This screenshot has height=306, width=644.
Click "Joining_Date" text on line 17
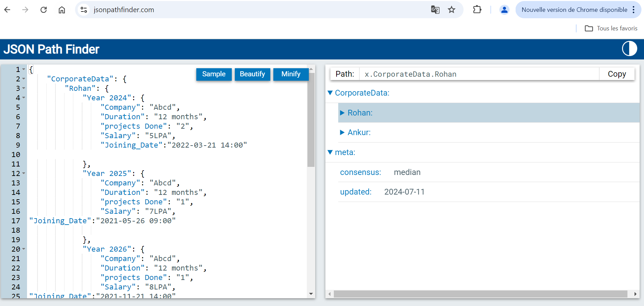tap(60, 221)
